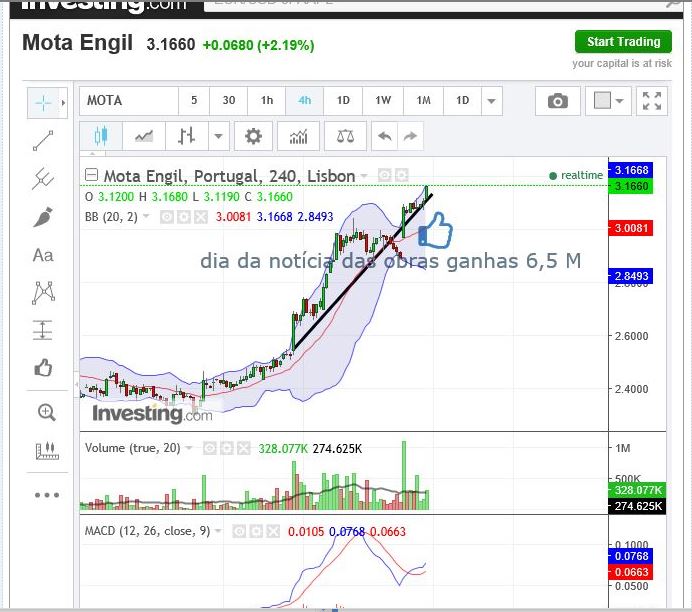
Task: Click the red 3.0081 price axis label
Action: click(x=631, y=228)
